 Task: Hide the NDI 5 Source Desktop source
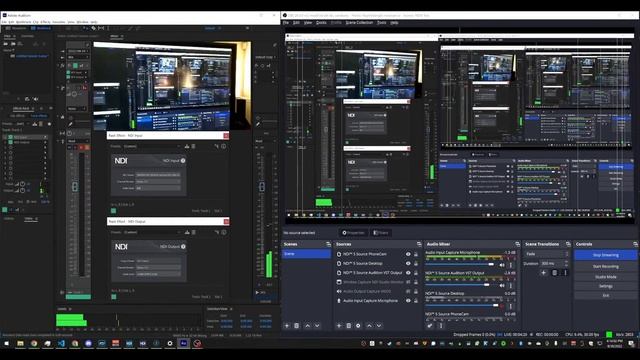click(408, 264)
